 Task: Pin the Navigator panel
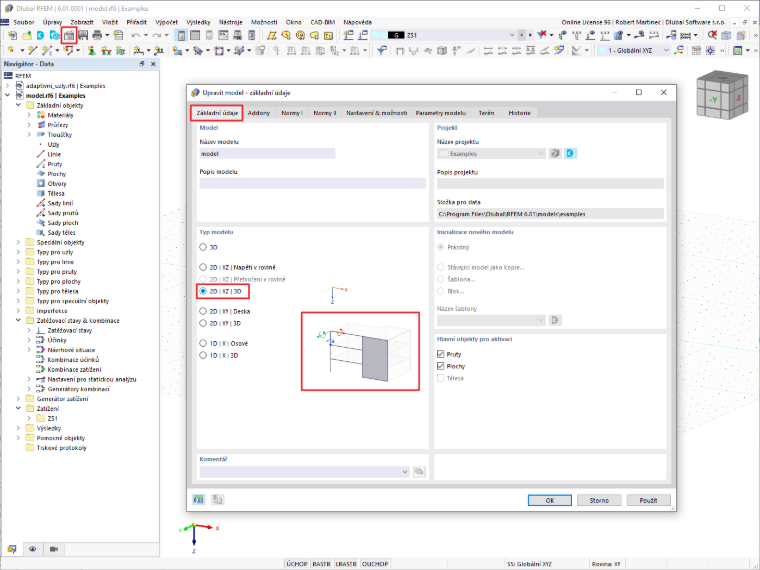point(142,64)
